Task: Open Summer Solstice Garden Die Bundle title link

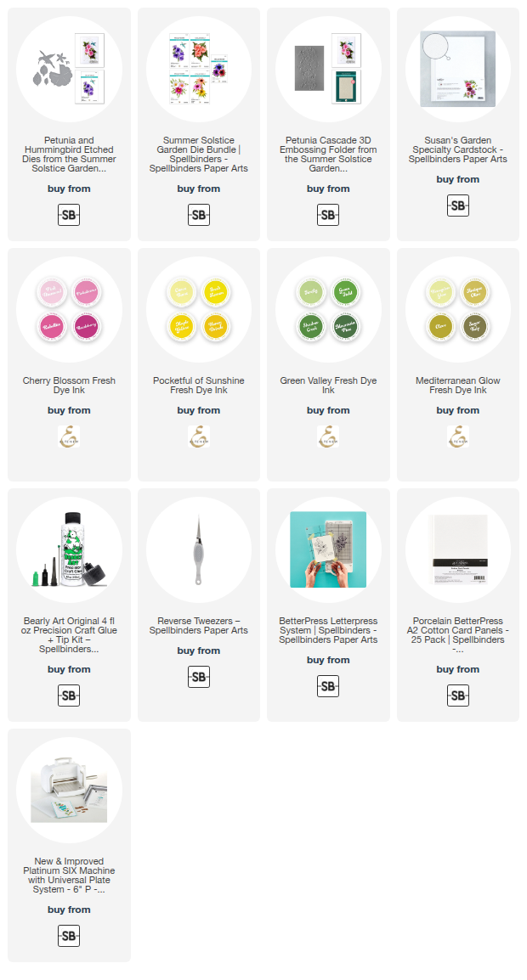Action: click(198, 155)
